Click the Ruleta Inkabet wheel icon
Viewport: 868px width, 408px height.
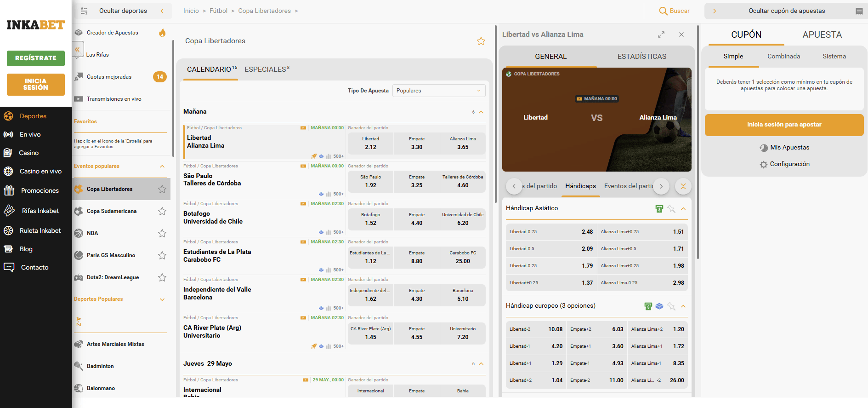point(8,230)
